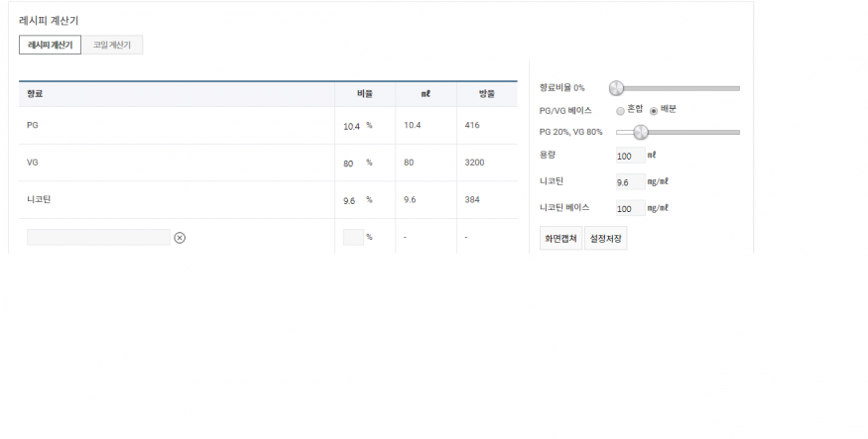
Task: Click the 향료비율 slider handle
Action: pos(616,88)
